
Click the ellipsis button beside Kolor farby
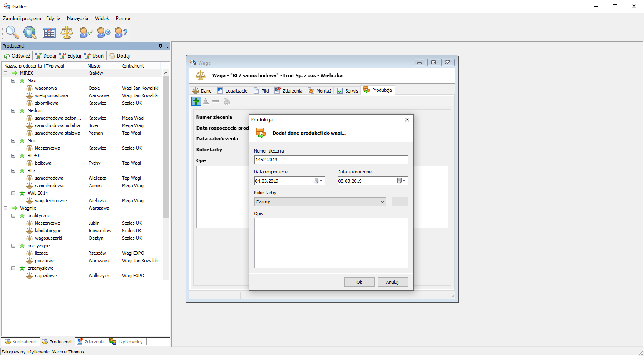[x=399, y=202]
